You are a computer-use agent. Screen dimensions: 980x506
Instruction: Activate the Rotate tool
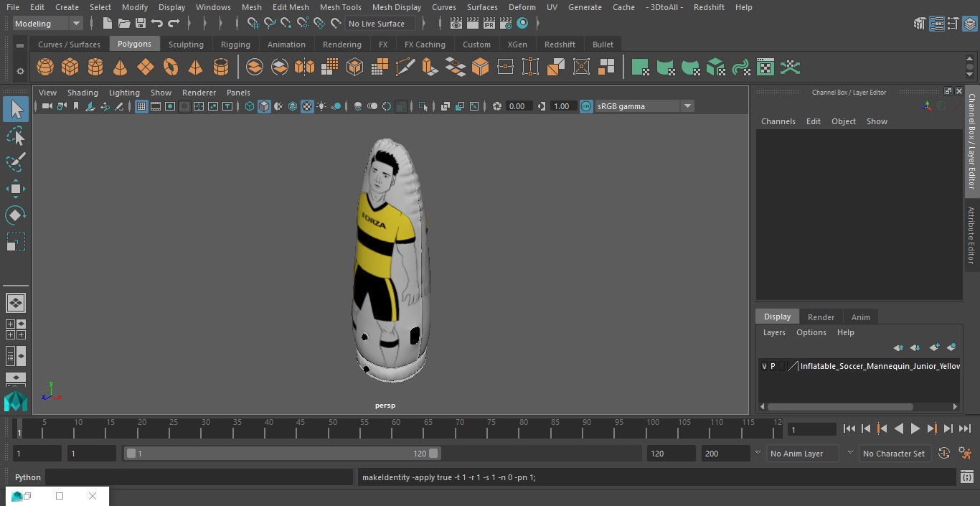(x=15, y=215)
